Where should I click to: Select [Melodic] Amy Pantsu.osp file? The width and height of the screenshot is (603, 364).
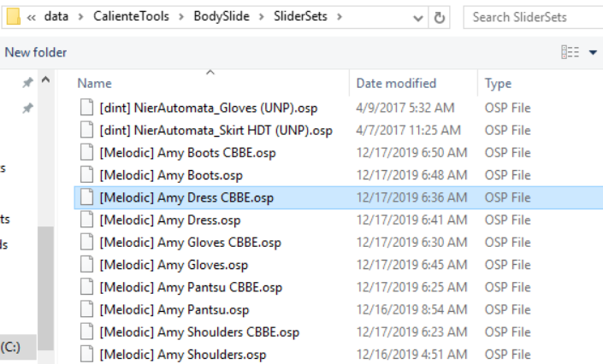click(x=174, y=310)
